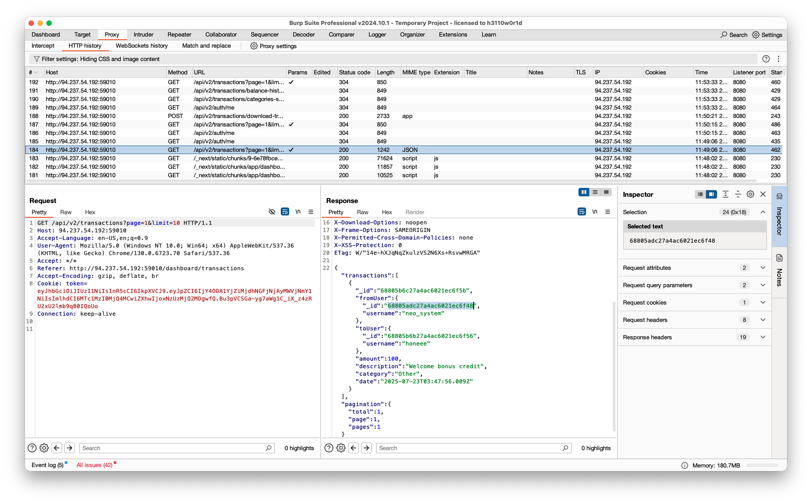
Task: Open the Event log (5)
Action: (x=47, y=465)
